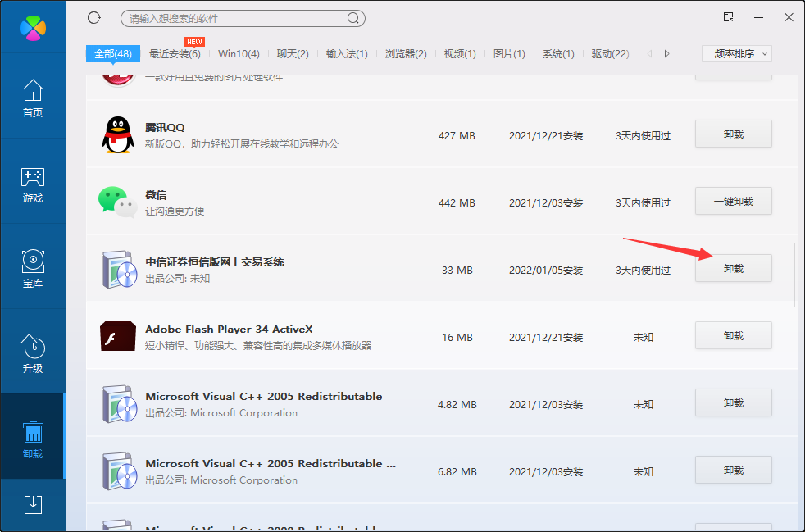Select the 全部(48) tab
Screen dimensions: 805x532
pyautogui.click(x=113, y=54)
